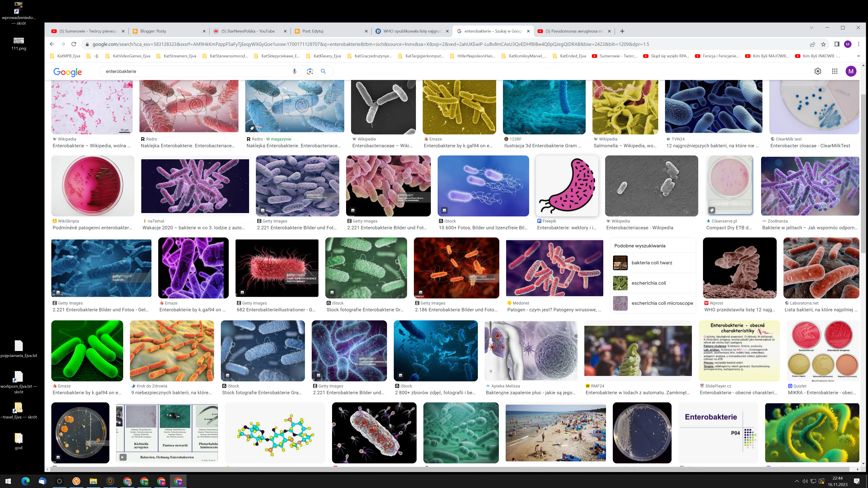Screen dimensions: 868x488
Task: Show hidden bookmarks overflow chevron
Action: coord(858,56)
